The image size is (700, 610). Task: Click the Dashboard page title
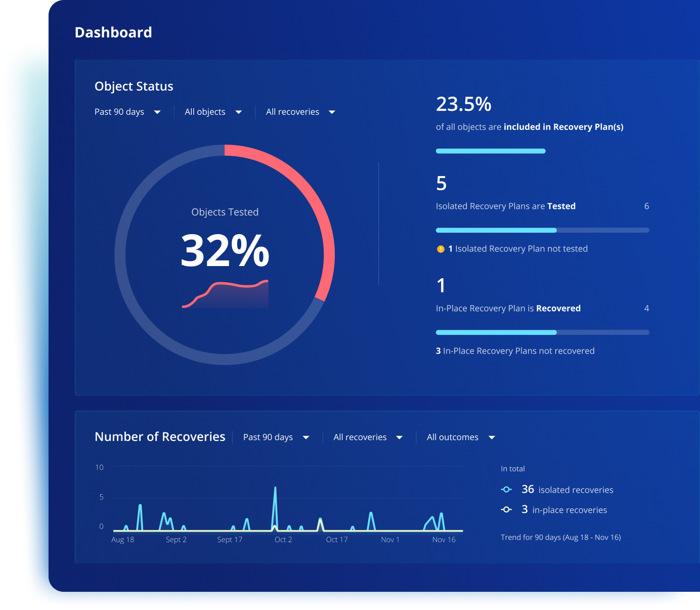[x=113, y=32]
